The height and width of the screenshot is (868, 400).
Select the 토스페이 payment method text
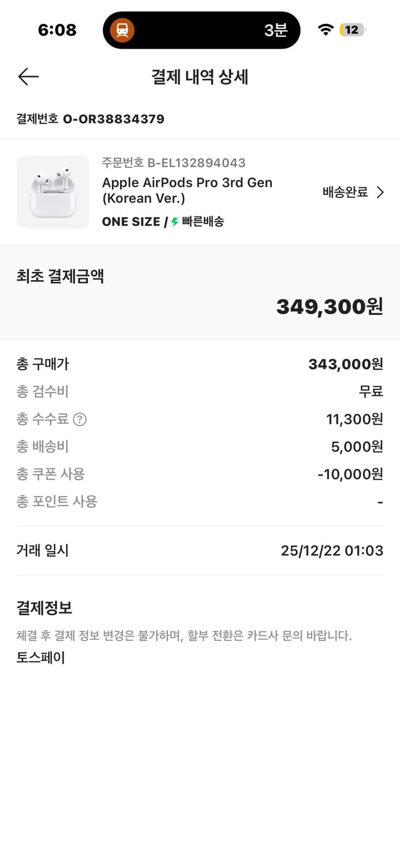(x=40, y=657)
